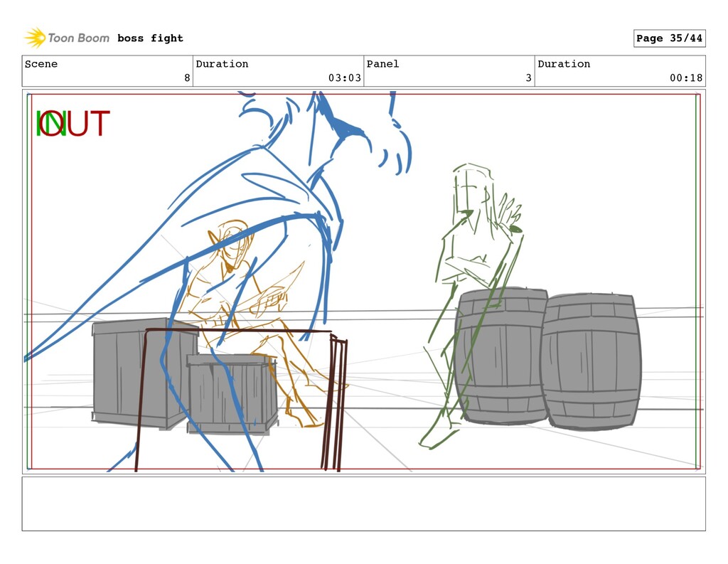Viewport: 728px width, 564px height.
Task: Click the Toon Boom logo icon
Action: 36,38
